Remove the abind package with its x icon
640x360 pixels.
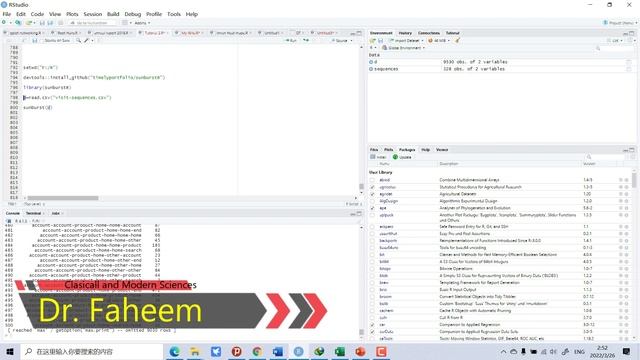coord(627,180)
